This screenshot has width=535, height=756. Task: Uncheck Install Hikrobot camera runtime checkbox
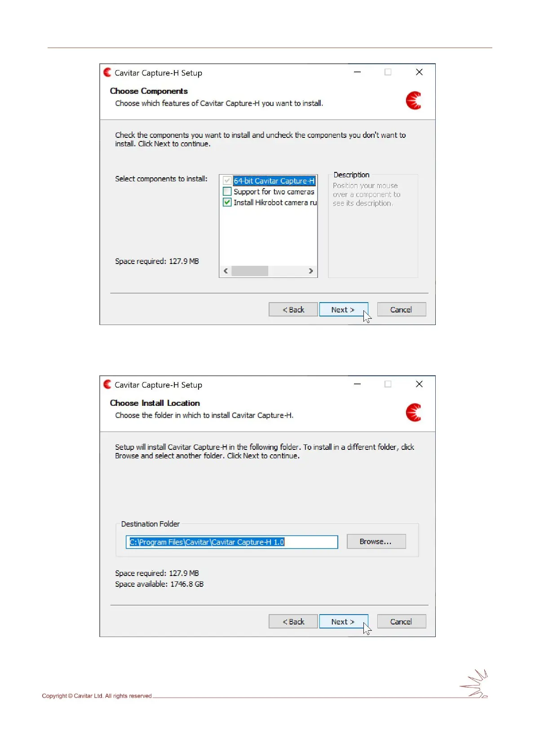pos(227,202)
